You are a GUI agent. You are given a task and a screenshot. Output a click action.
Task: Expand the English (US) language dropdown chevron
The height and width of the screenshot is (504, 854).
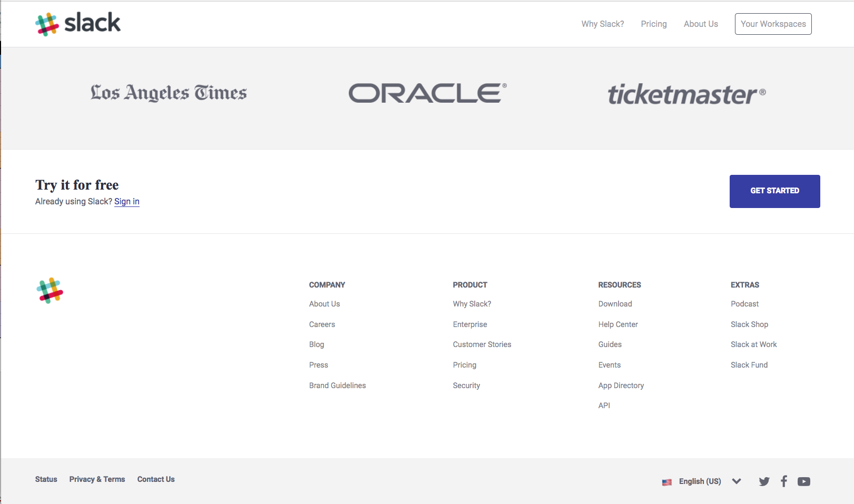tap(737, 481)
